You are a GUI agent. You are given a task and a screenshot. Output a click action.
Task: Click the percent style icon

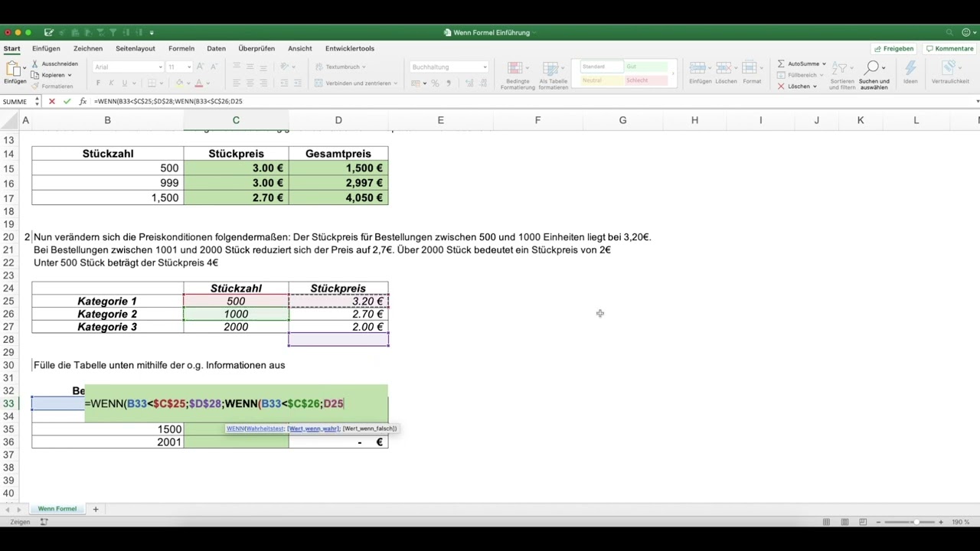coord(435,83)
